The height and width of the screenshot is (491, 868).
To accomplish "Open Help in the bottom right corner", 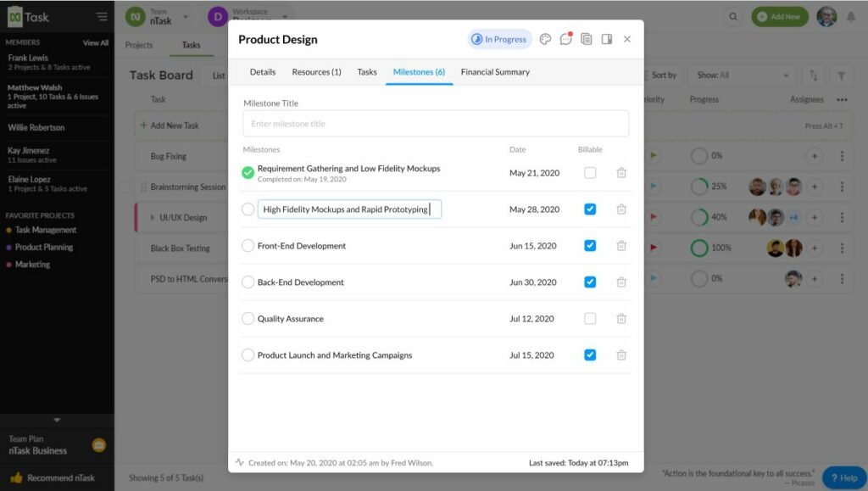I will tap(843, 477).
